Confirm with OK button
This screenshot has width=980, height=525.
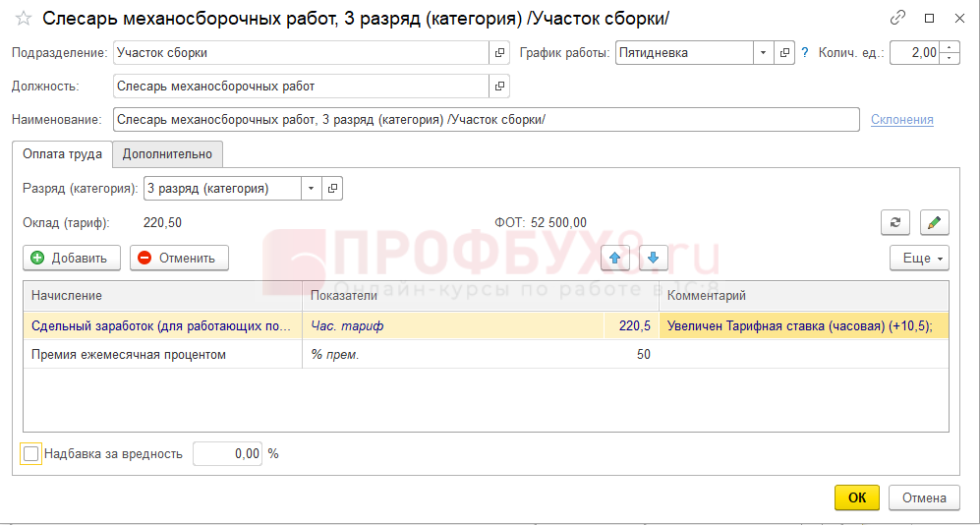coord(857,497)
